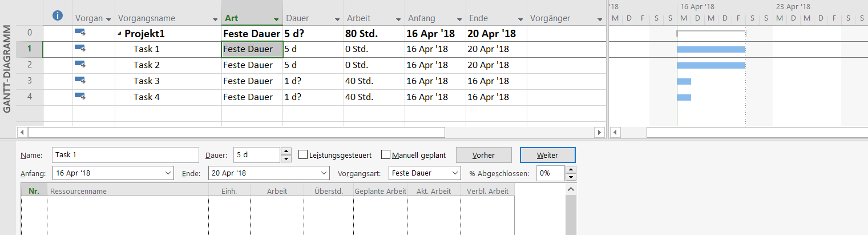Select the Task 3 Gantt bar
This screenshot has width=868, height=235.
coord(684,81)
